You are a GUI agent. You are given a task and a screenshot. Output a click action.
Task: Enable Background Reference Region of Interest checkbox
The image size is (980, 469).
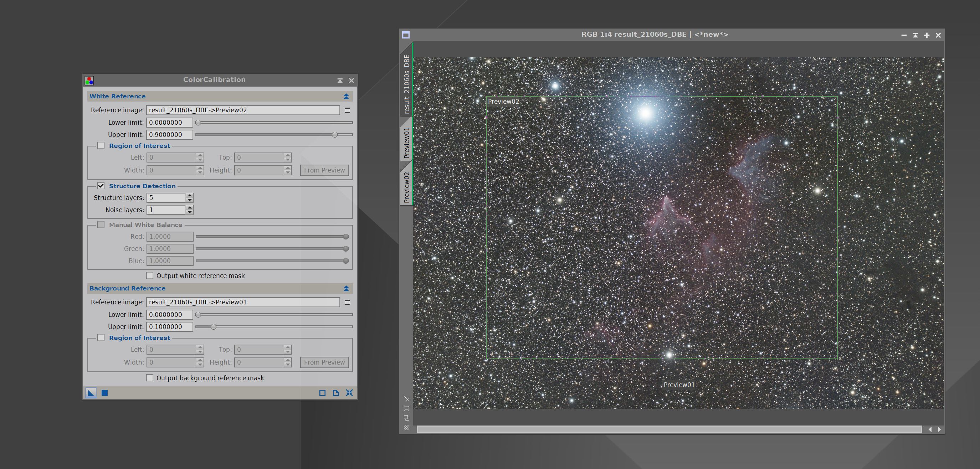pyautogui.click(x=101, y=338)
